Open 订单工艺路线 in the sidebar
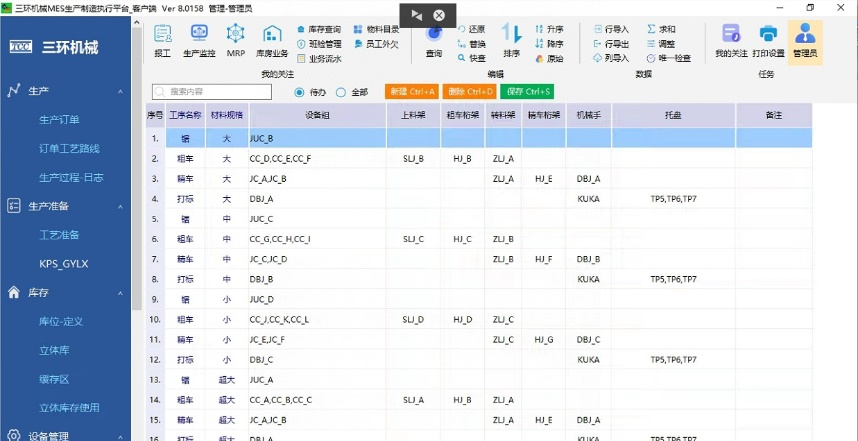The width and height of the screenshot is (858, 441). coord(69,149)
